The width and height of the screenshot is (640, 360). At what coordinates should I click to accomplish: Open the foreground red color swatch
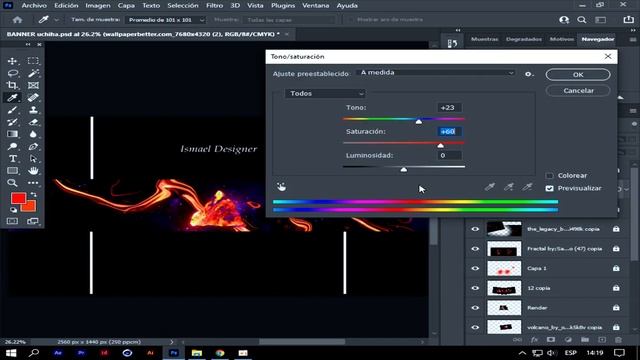[18, 199]
